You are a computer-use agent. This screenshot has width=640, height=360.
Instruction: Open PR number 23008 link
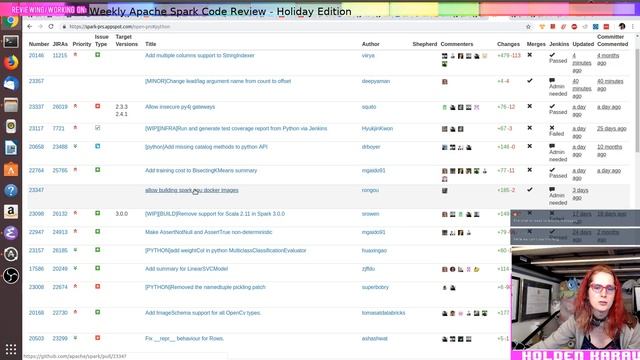tap(36, 287)
